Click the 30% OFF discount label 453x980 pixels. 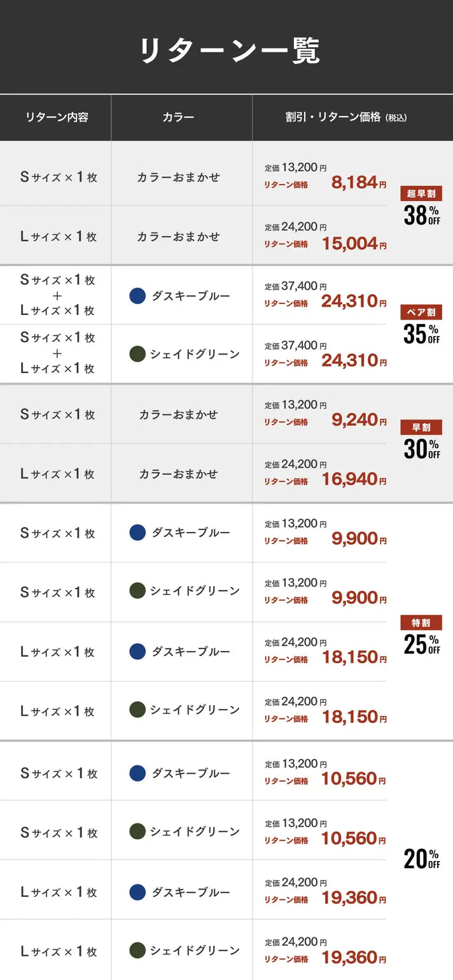click(421, 449)
